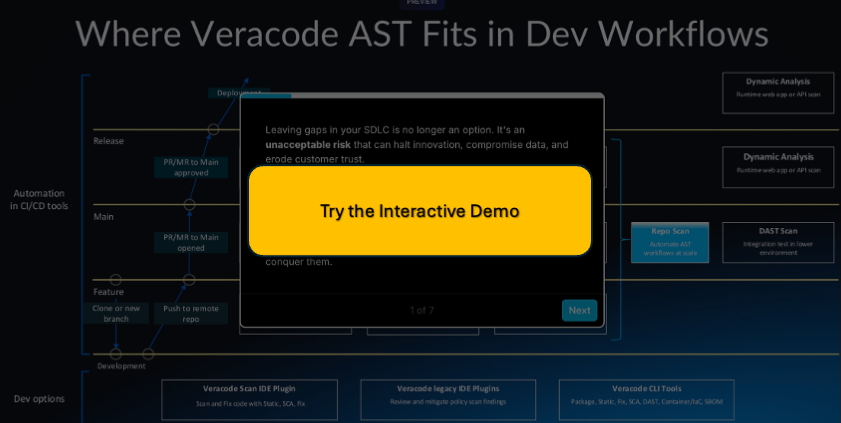Click the 'Push to remote repo' label
Screen dimensions: 841x423
point(191,314)
